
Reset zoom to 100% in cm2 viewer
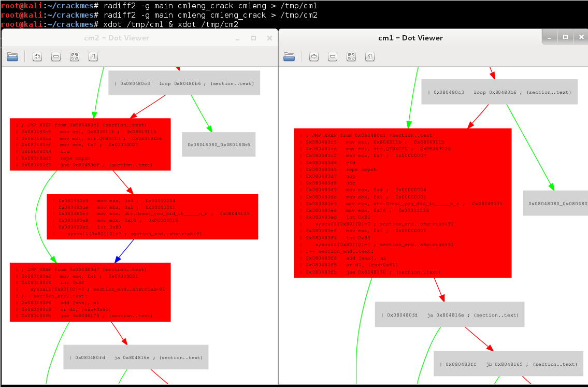click(93, 56)
